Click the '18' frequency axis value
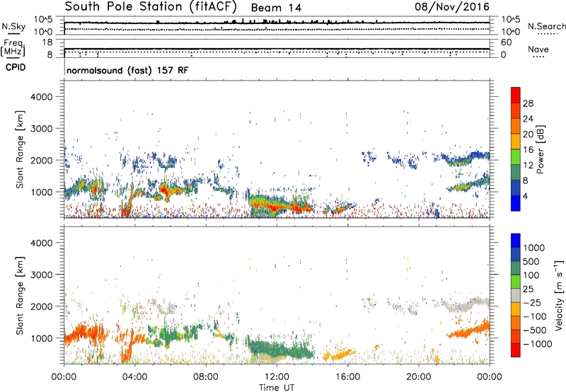Screen dimensions: 566x392 (x=47, y=42)
